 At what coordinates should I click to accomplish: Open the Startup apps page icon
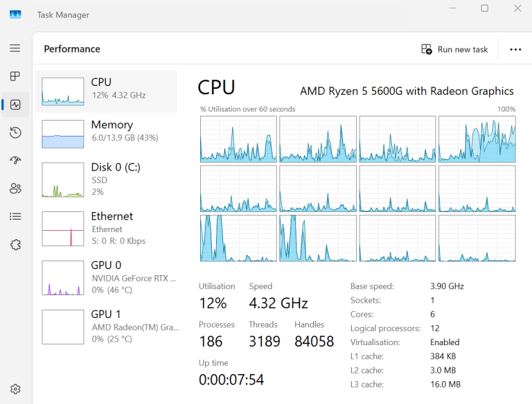[x=15, y=160]
